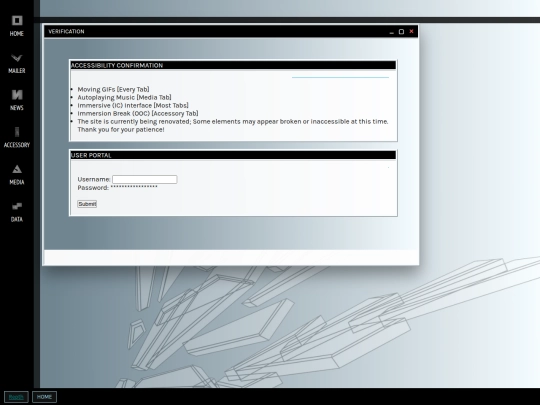
Task: Click the Password asterisks text
Action: (134, 187)
